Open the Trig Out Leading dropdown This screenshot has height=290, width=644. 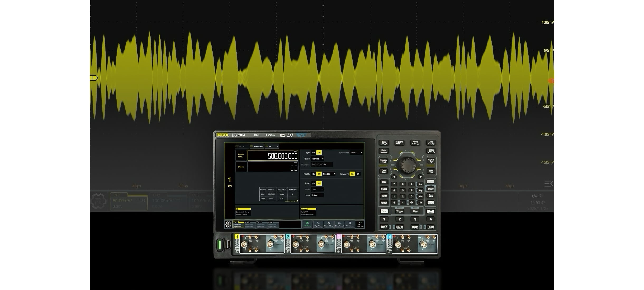[329, 174]
